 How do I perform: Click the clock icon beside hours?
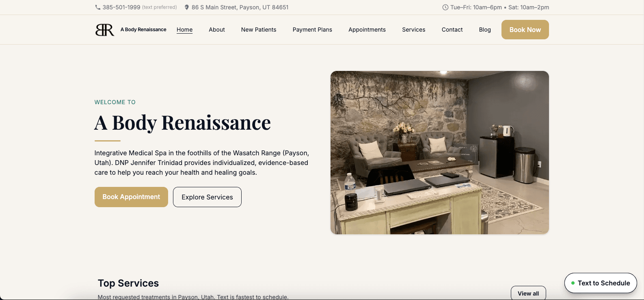[x=445, y=7]
